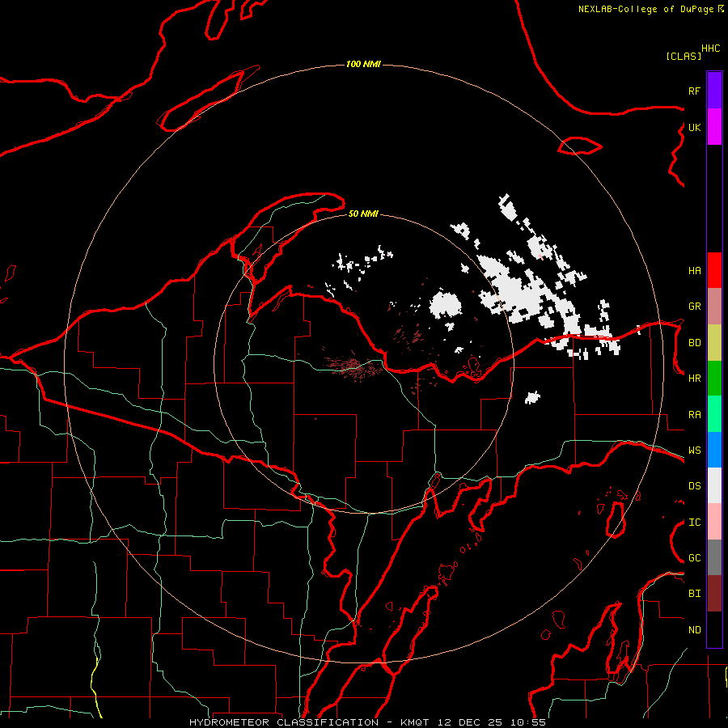The width and height of the screenshot is (728, 728).
Task: Click the NEXLAB-College of DuPage text
Action: pos(645,9)
